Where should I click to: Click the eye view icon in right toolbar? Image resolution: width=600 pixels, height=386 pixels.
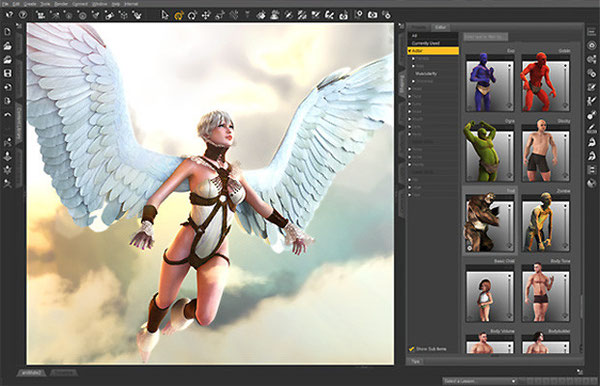pyautogui.click(x=592, y=46)
